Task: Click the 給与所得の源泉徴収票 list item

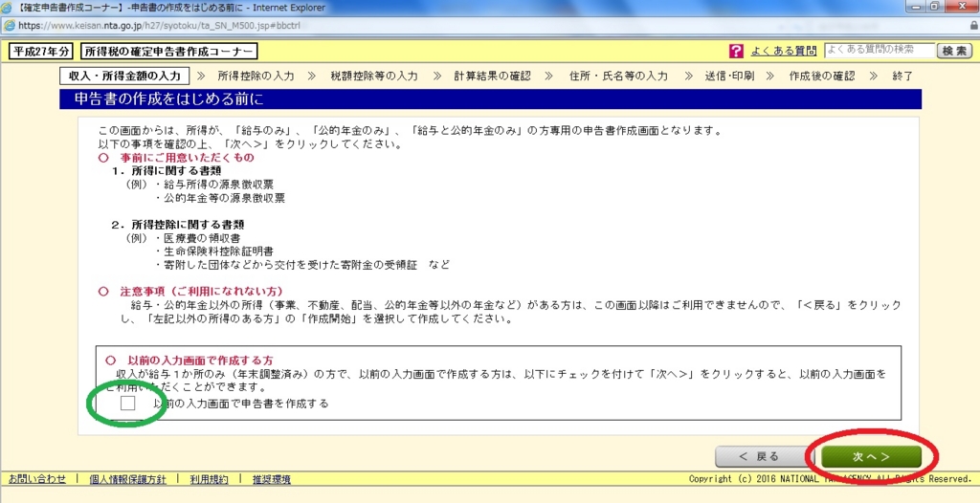Action: [x=217, y=185]
